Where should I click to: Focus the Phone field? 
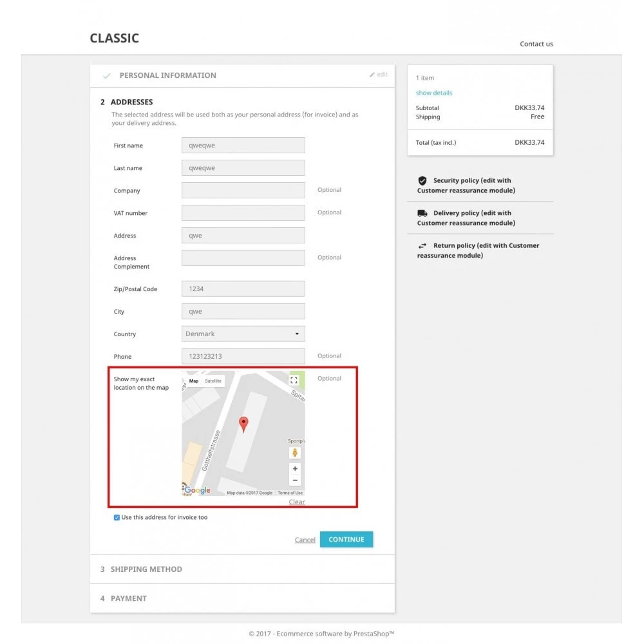(x=243, y=357)
